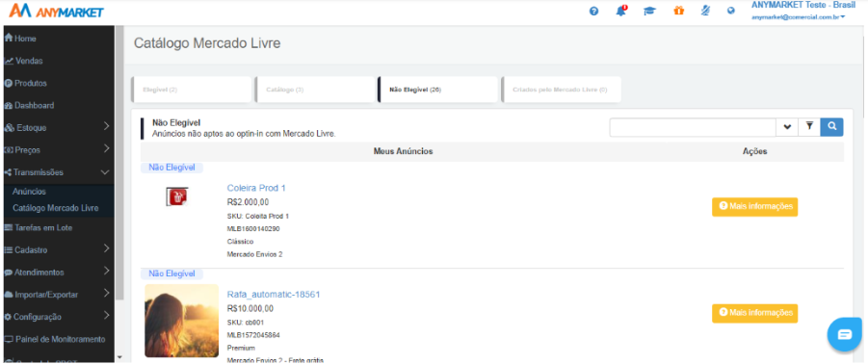Screen dimensions: 868x364
Task: Click the Coleira Prod 1 product thumbnail
Action: point(177,196)
